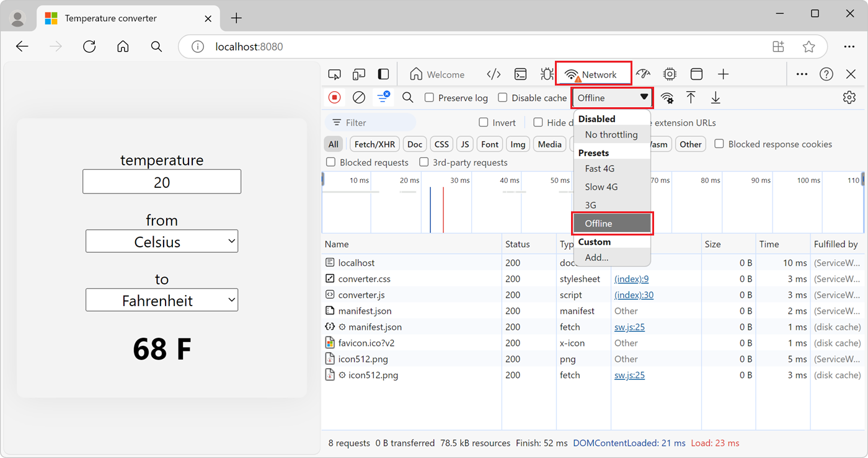Filter by CSS requests
Image resolution: width=868 pixels, height=458 pixels.
point(441,144)
